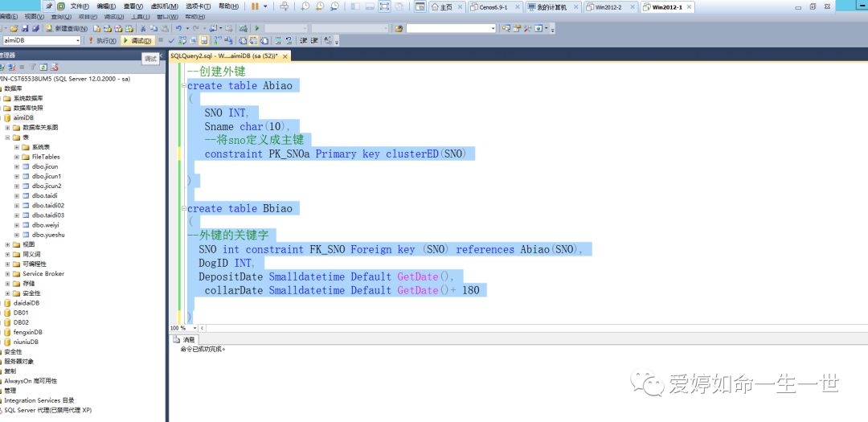Click the display estimated execution plan icon
Image resolution: width=868 pixels, height=422 pixels.
pyautogui.click(x=182, y=40)
